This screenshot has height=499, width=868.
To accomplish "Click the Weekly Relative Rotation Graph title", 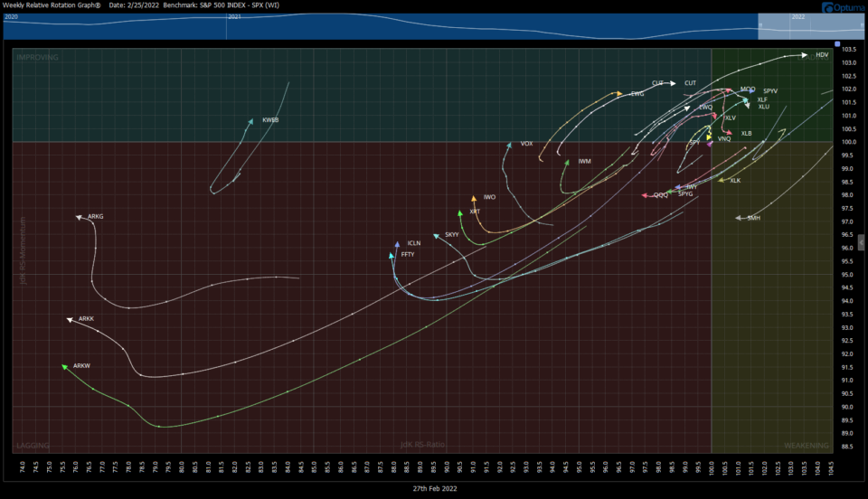I will click(52, 5).
